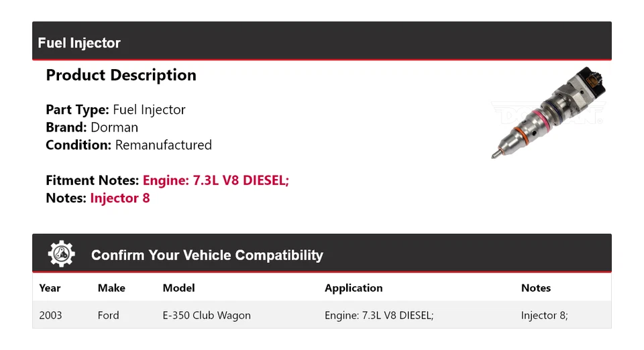This screenshot has width=644, height=350.
Task: Click the Fuel Injector header bar
Action: (322, 42)
